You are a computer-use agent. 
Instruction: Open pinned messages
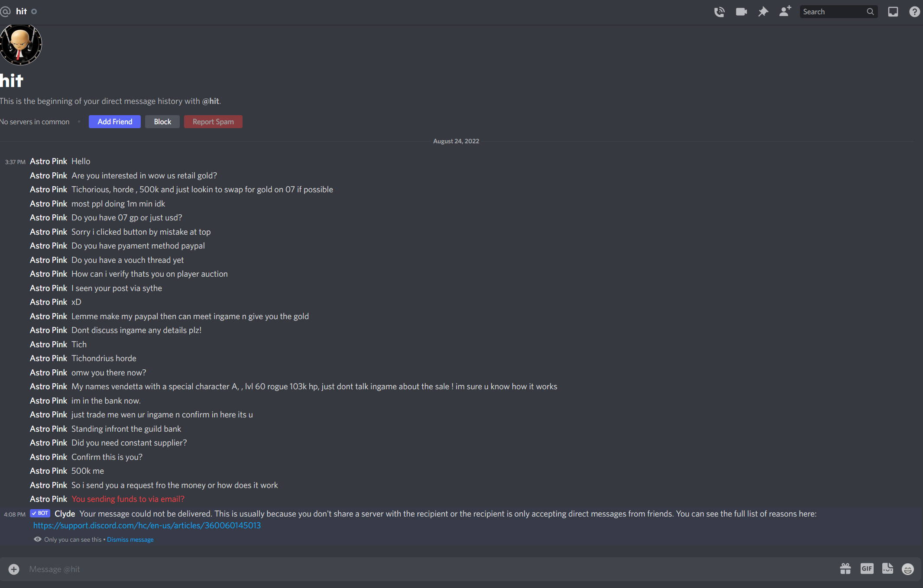pos(763,12)
